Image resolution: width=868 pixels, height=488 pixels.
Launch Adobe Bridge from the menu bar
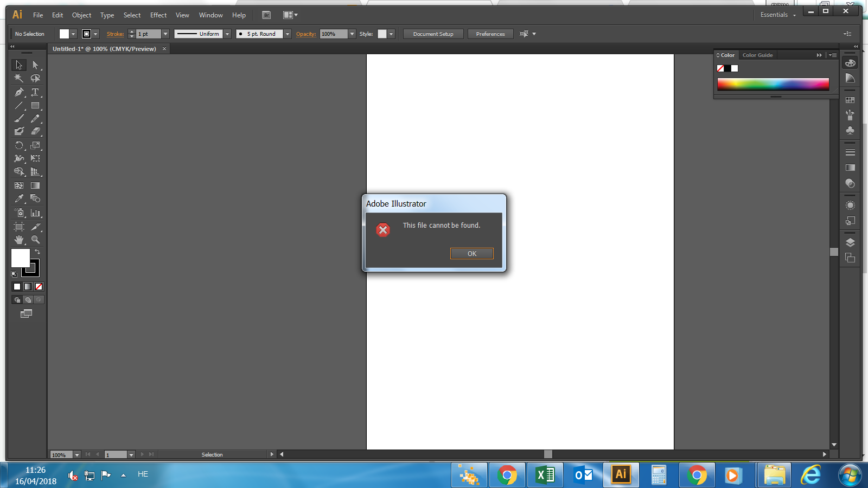tap(266, 15)
